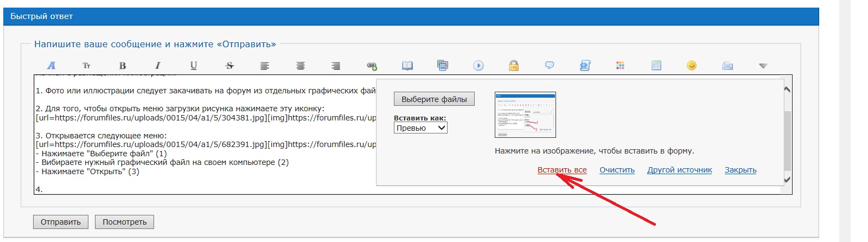The width and height of the screenshot is (868, 242).
Task: Insert a table using the table icon
Action: point(656,66)
